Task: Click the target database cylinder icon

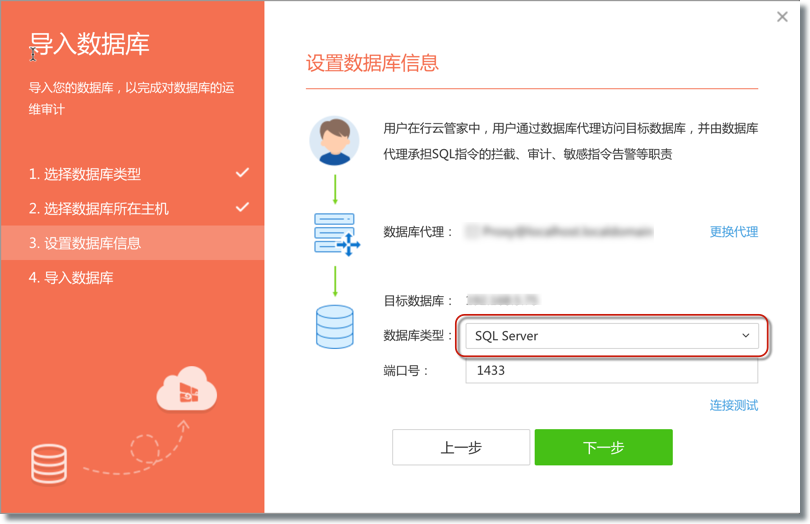Action: pyautogui.click(x=334, y=326)
